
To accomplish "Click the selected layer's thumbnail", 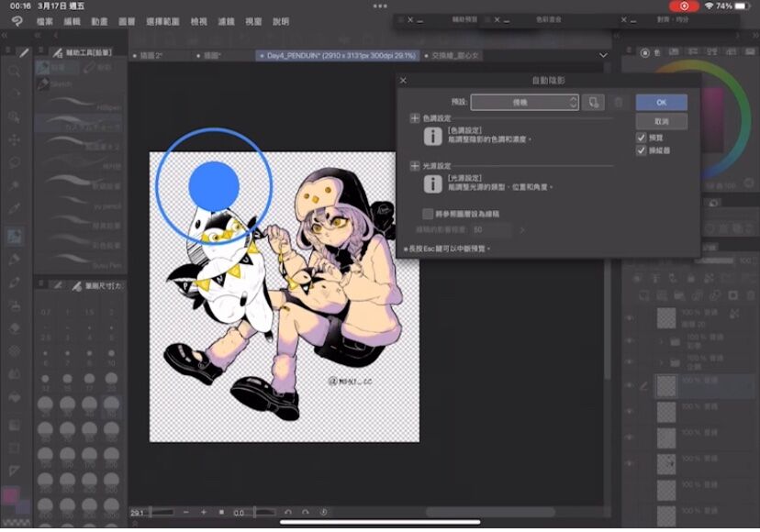I will click(x=666, y=386).
